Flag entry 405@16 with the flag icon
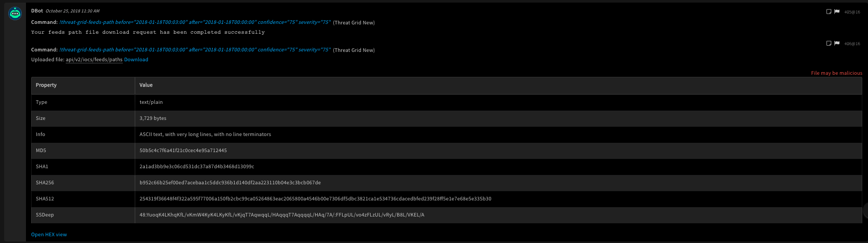Image resolution: width=868 pixels, height=243 pixels. [837, 11]
